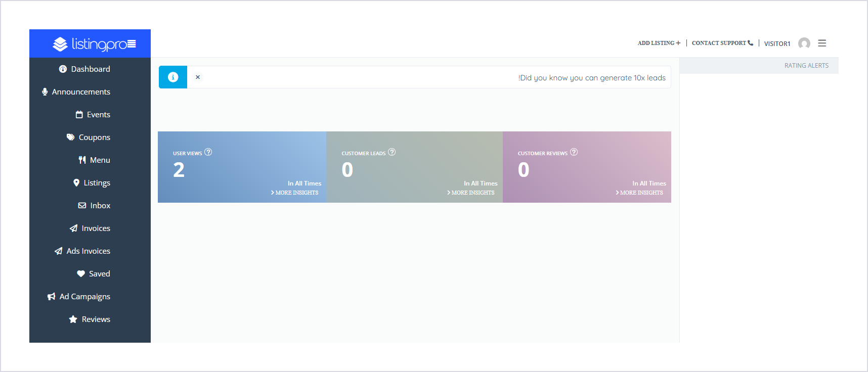The height and width of the screenshot is (372, 868).
Task: View Invoices from the sidebar
Action: click(x=90, y=228)
